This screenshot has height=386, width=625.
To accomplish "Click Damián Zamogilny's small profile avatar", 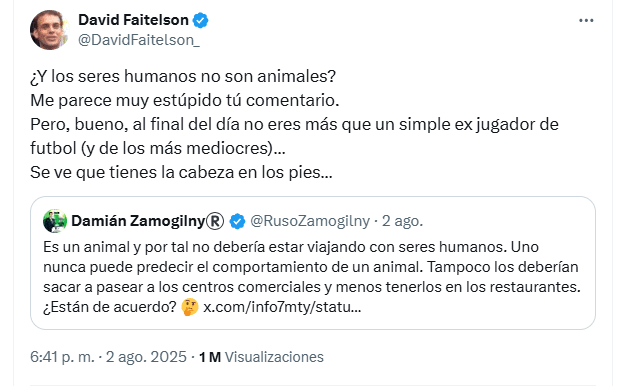I will click(x=55, y=221).
